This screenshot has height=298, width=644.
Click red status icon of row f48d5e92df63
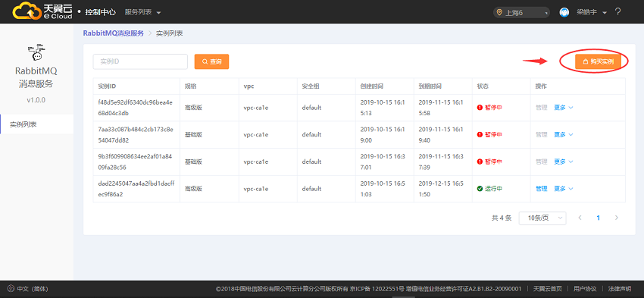click(480, 107)
